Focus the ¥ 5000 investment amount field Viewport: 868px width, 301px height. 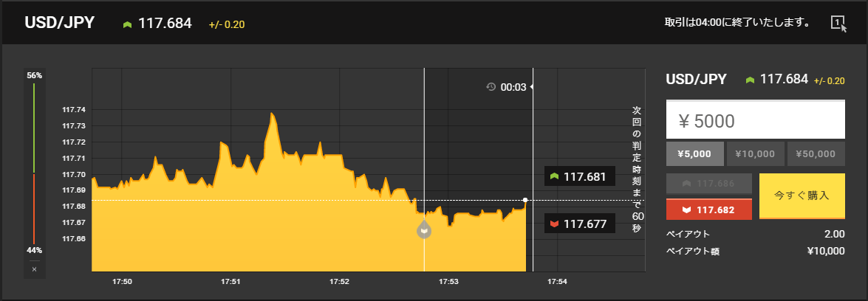(755, 120)
